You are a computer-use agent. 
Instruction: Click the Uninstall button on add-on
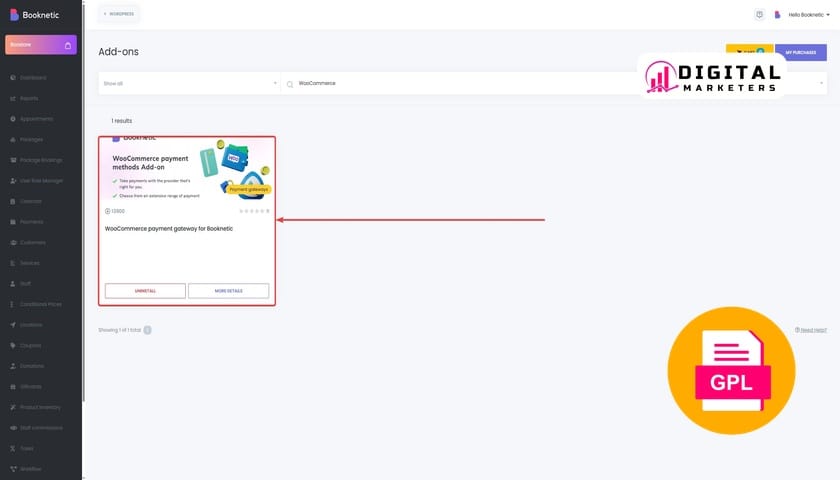[x=145, y=291]
